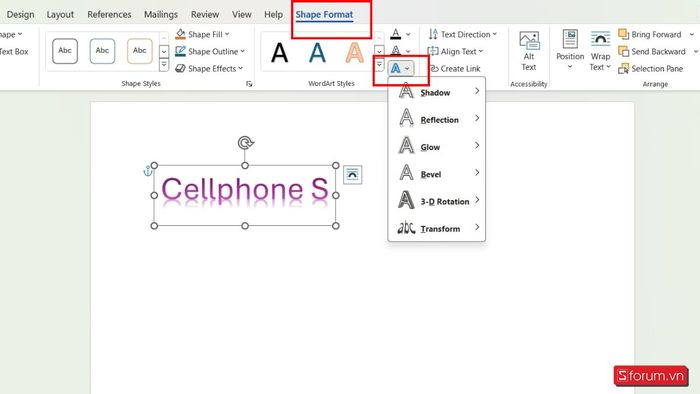Click the Align Text icon

(433, 51)
